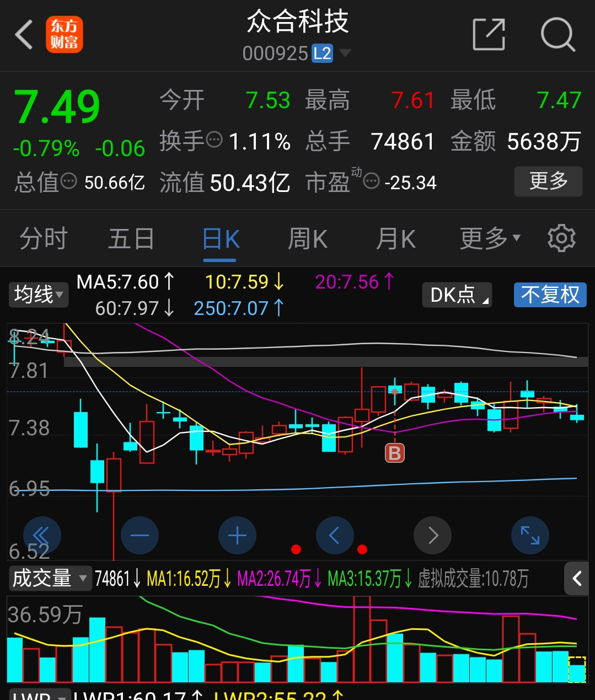Tap the L2 level badge

point(322,54)
